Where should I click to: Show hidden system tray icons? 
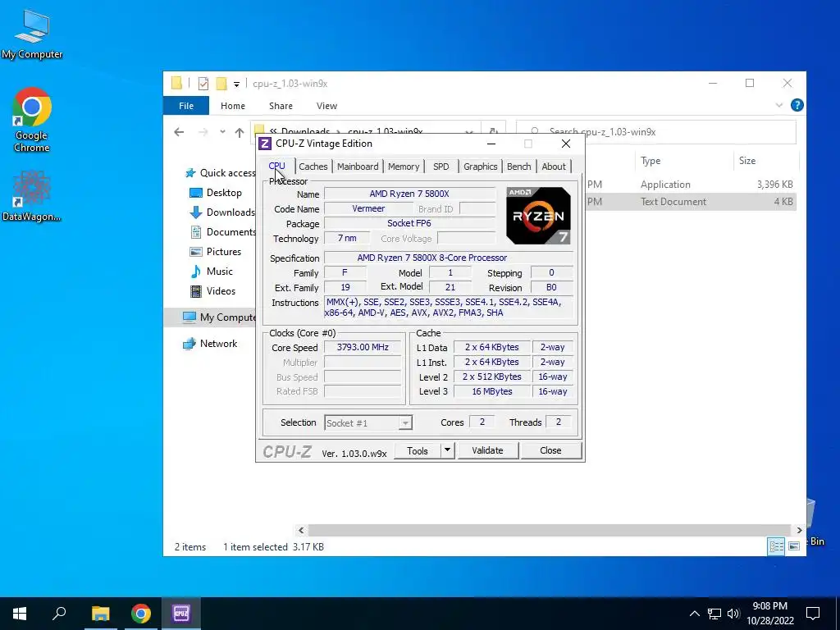[694, 614]
